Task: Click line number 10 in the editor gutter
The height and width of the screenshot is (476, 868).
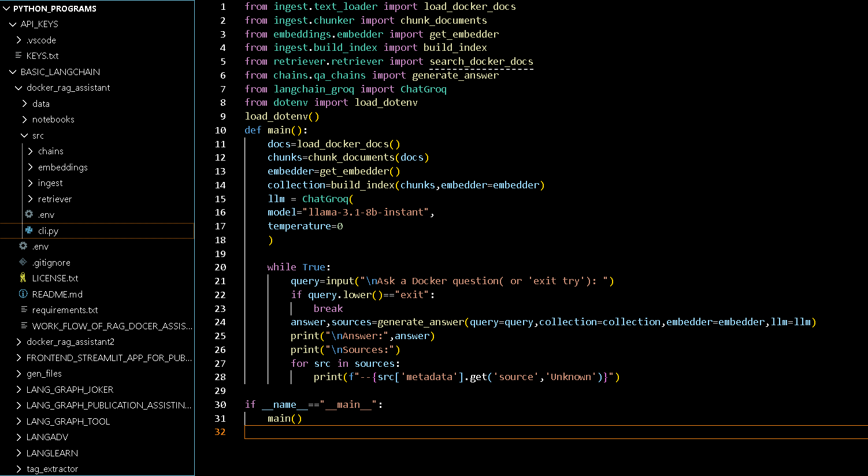Action: coord(220,130)
